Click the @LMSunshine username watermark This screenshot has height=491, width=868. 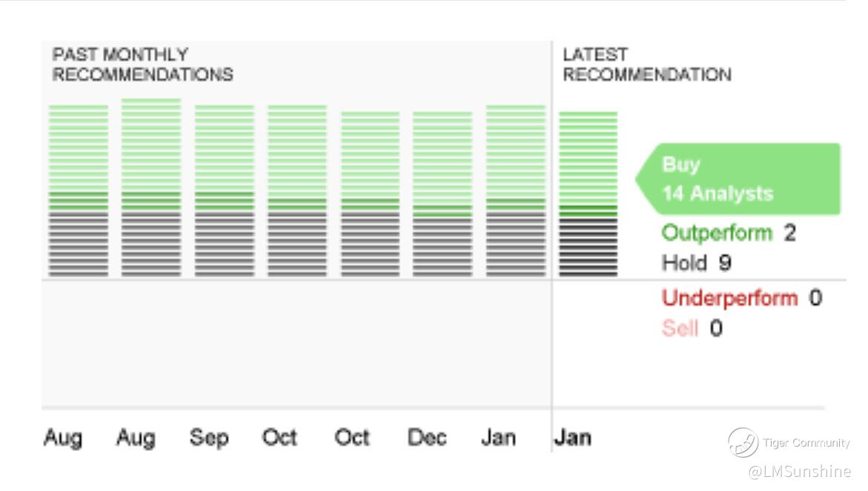coord(799,472)
